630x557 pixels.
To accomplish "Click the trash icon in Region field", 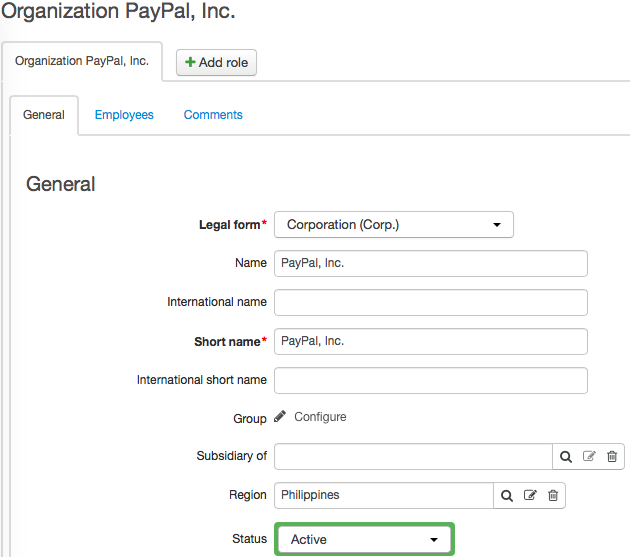I will (x=553, y=495).
